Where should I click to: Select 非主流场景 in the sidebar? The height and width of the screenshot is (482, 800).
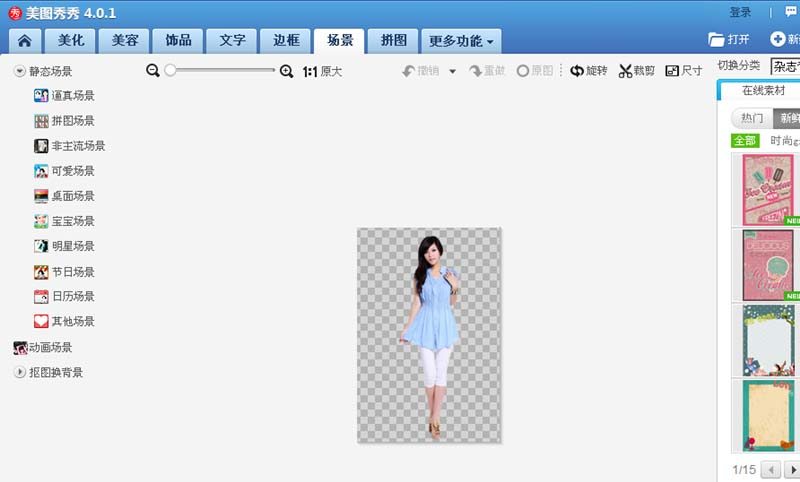(x=69, y=146)
